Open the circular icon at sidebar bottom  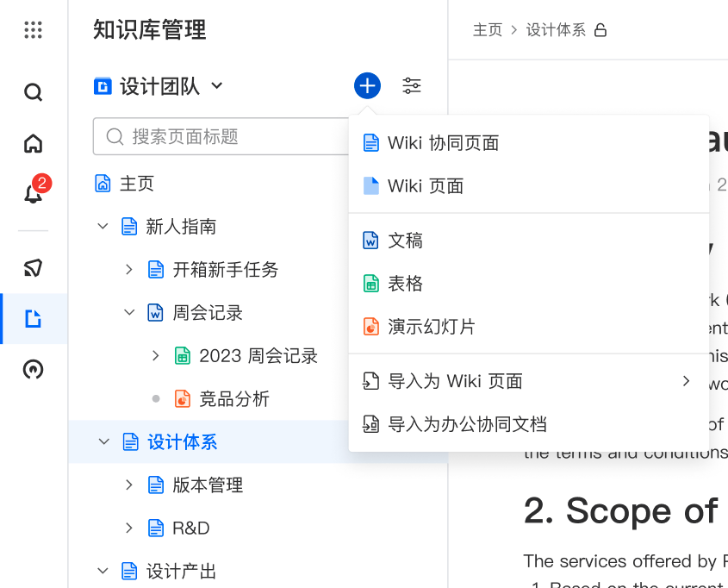[x=33, y=370]
